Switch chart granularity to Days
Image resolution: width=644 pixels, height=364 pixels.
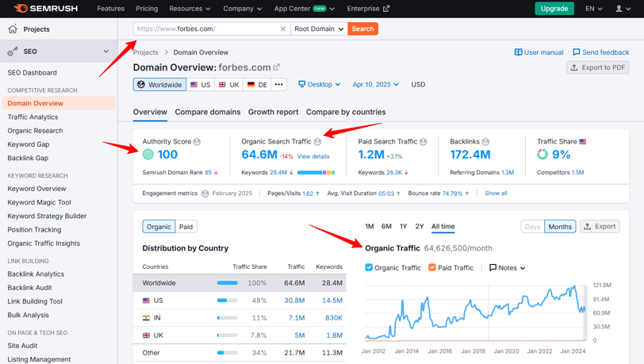tap(532, 227)
